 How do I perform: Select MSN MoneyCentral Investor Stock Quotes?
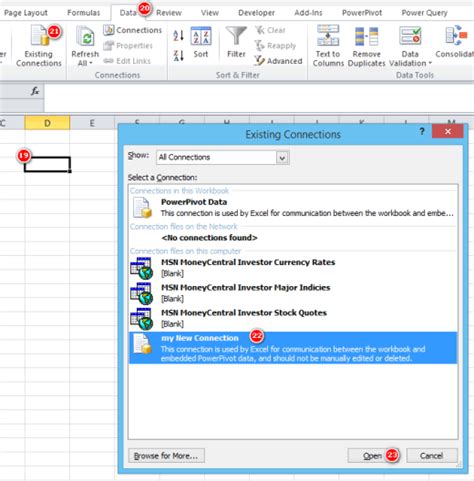pos(293,318)
